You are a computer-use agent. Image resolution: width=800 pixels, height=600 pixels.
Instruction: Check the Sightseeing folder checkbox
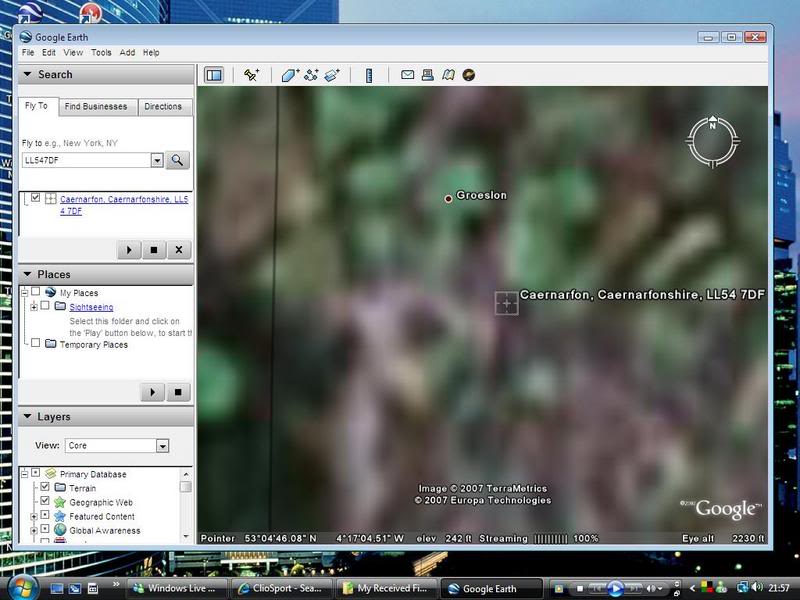coord(45,306)
